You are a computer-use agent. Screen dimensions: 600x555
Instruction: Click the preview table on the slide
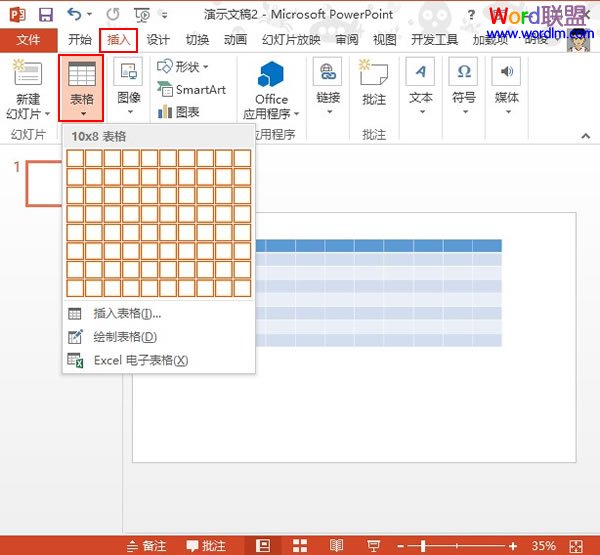pos(379,293)
